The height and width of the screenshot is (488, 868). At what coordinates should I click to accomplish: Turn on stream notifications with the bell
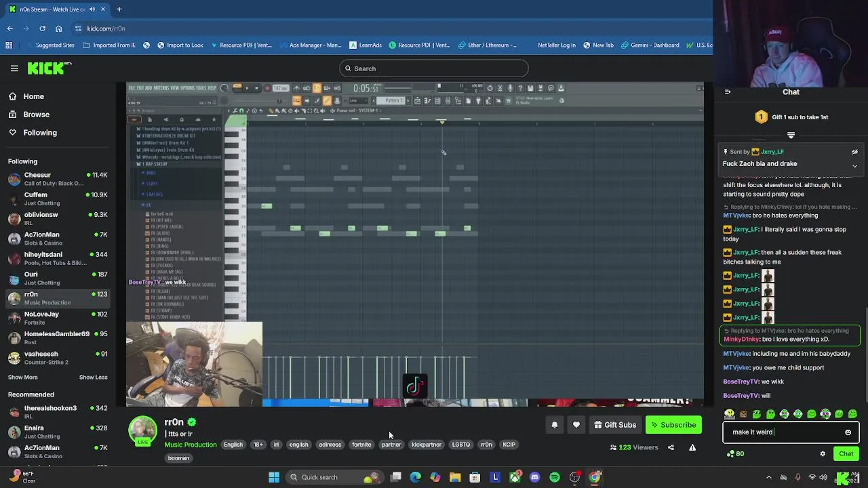(x=554, y=425)
